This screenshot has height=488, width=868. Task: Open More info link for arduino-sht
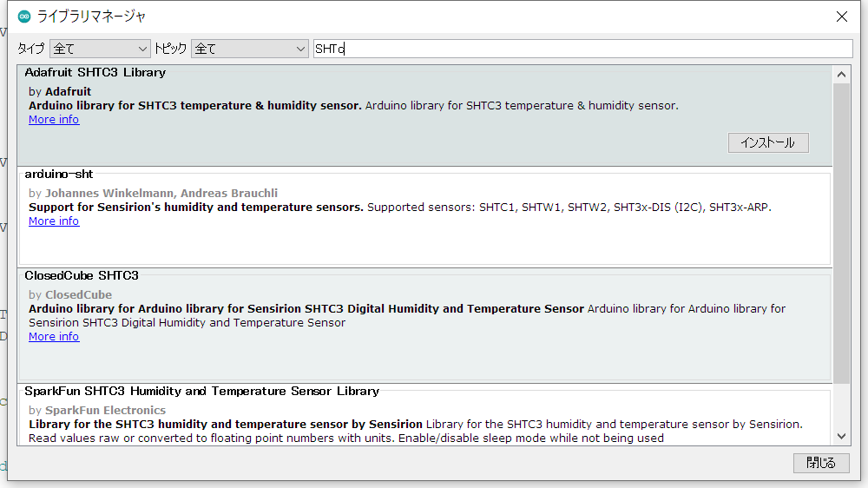54,221
